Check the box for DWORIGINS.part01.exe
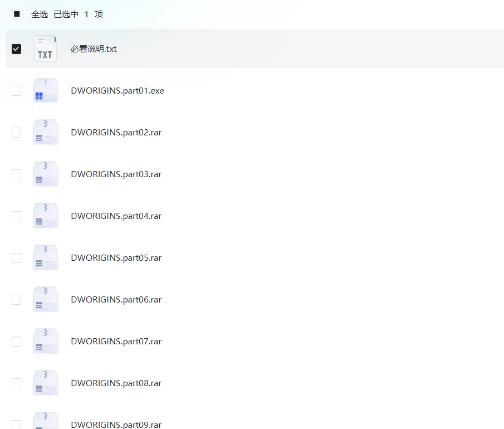 point(17,91)
